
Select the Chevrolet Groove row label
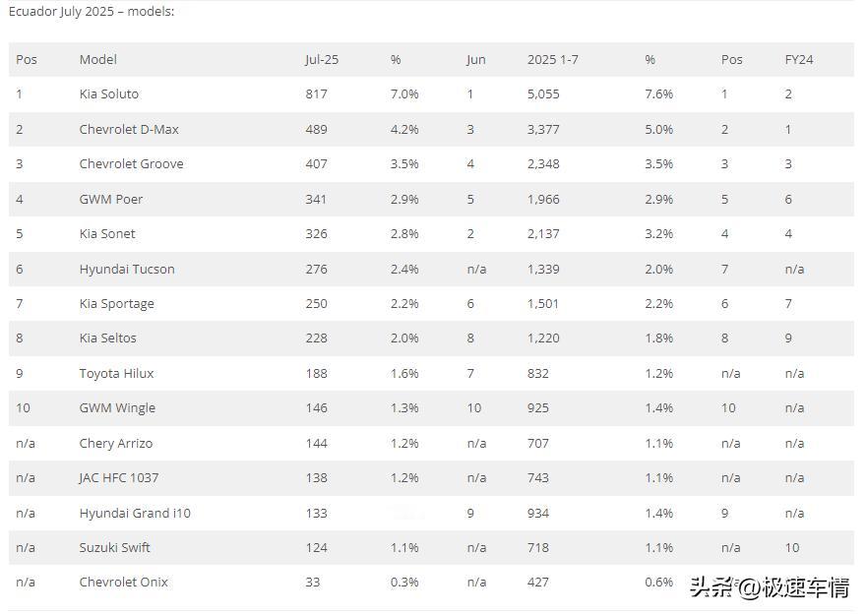point(131,163)
